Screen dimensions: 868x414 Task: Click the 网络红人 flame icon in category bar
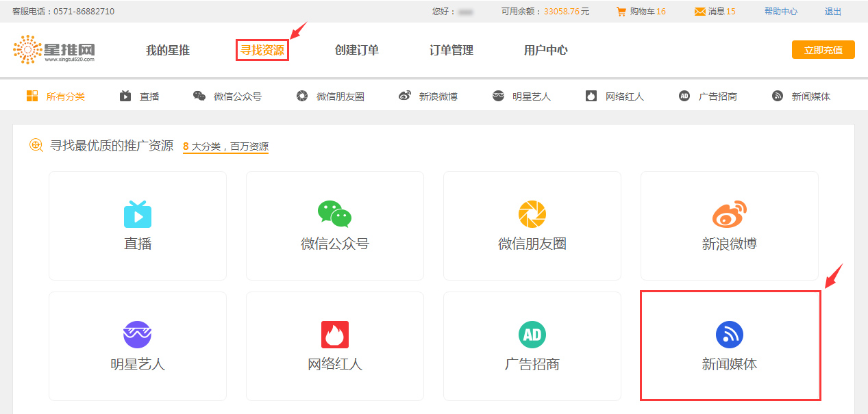591,96
